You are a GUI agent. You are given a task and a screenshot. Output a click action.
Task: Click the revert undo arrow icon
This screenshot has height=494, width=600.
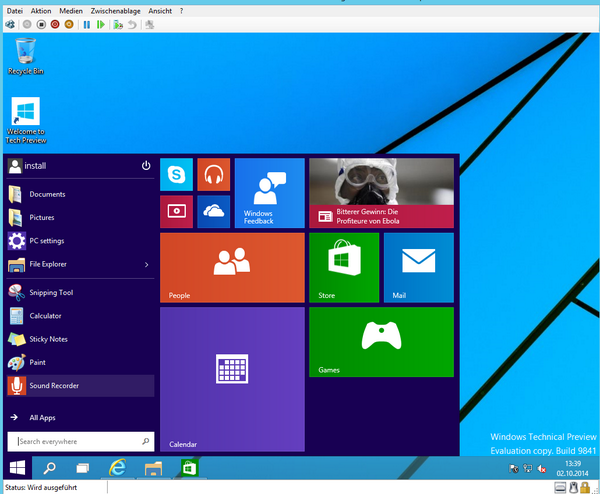[x=132, y=24]
